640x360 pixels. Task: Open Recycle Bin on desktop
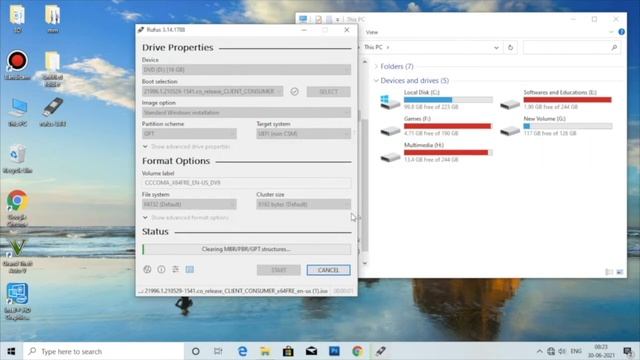[17, 159]
